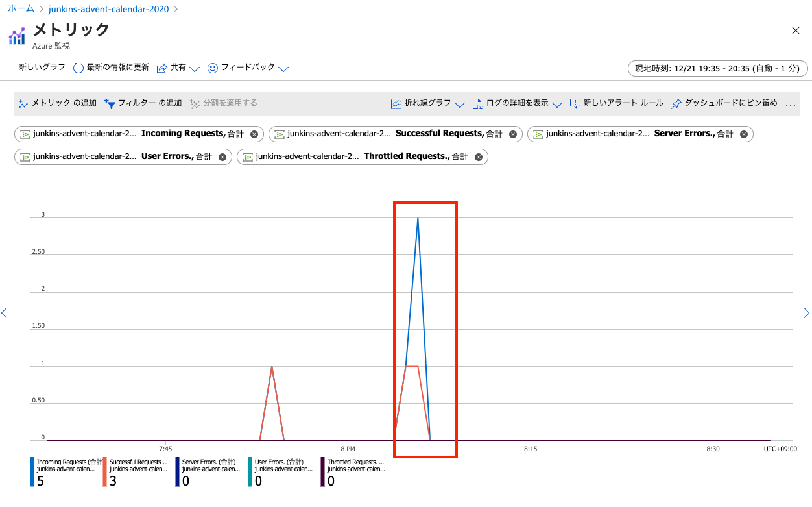812x507 pixels.
Task: Click the add filter funnel icon
Action: click(110, 103)
